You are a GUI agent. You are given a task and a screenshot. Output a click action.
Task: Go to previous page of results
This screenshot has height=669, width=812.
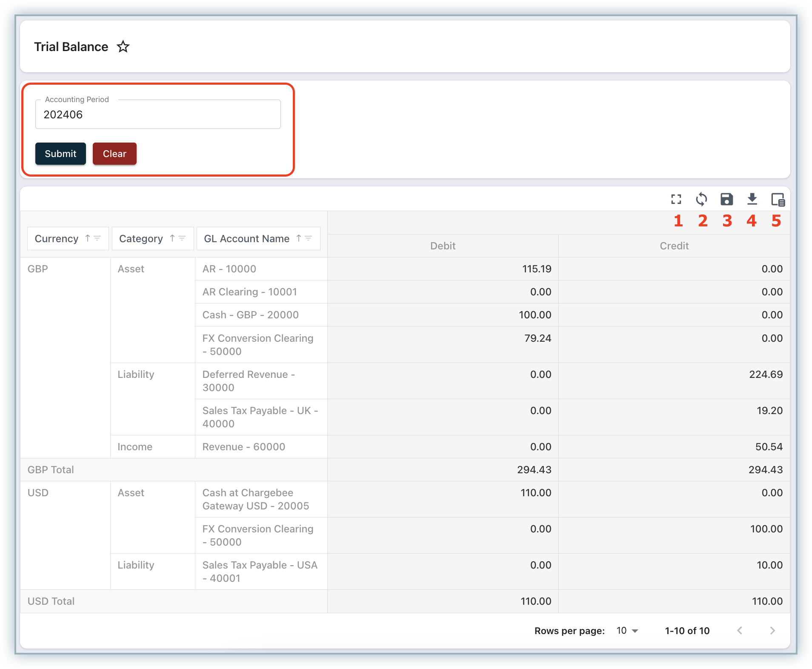[x=740, y=631]
